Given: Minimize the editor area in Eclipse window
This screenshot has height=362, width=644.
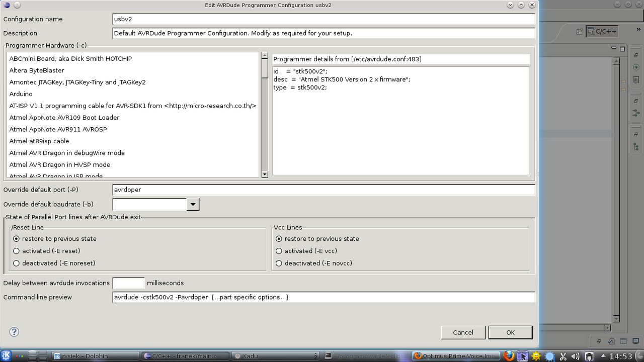Looking at the screenshot, I should pyautogui.click(x=614, y=48).
